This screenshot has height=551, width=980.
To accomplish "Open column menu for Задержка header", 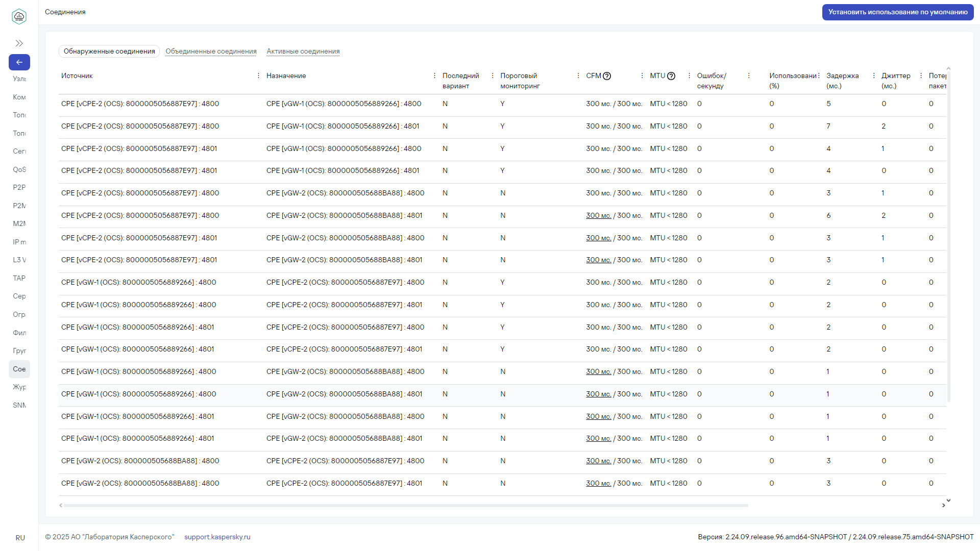I will [x=874, y=76].
